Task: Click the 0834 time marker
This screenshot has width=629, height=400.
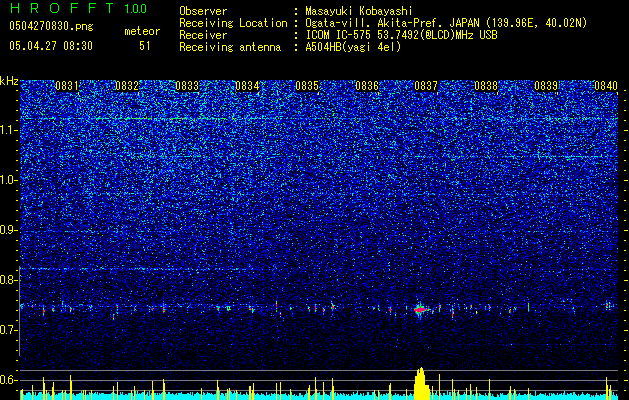Action: pyautogui.click(x=247, y=86)
